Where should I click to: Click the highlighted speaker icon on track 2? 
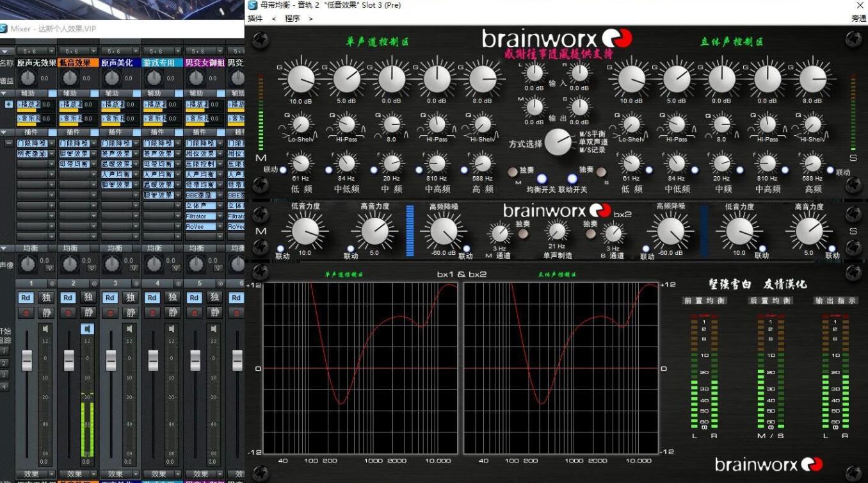87,329
